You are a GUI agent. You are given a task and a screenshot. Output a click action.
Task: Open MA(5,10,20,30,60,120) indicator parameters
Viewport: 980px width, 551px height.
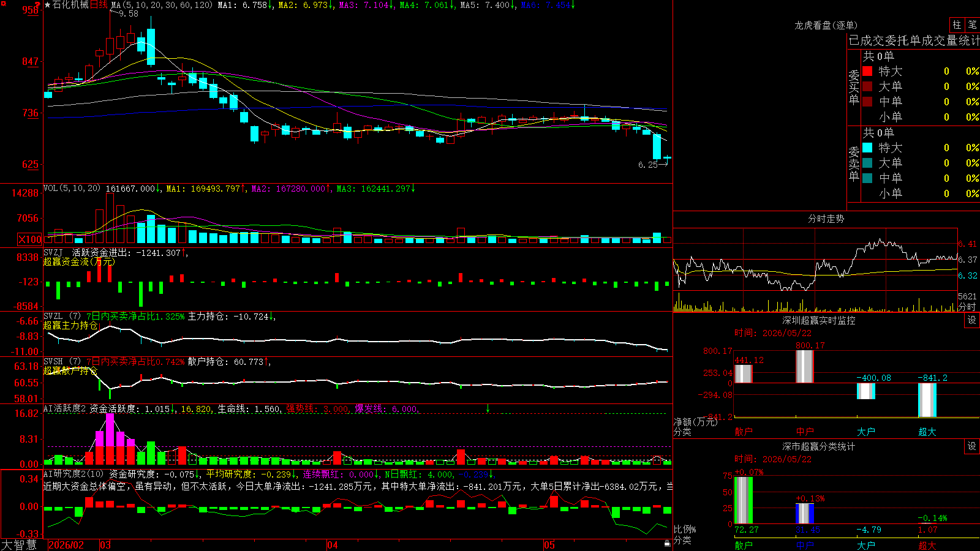click(x=162, y=5)
